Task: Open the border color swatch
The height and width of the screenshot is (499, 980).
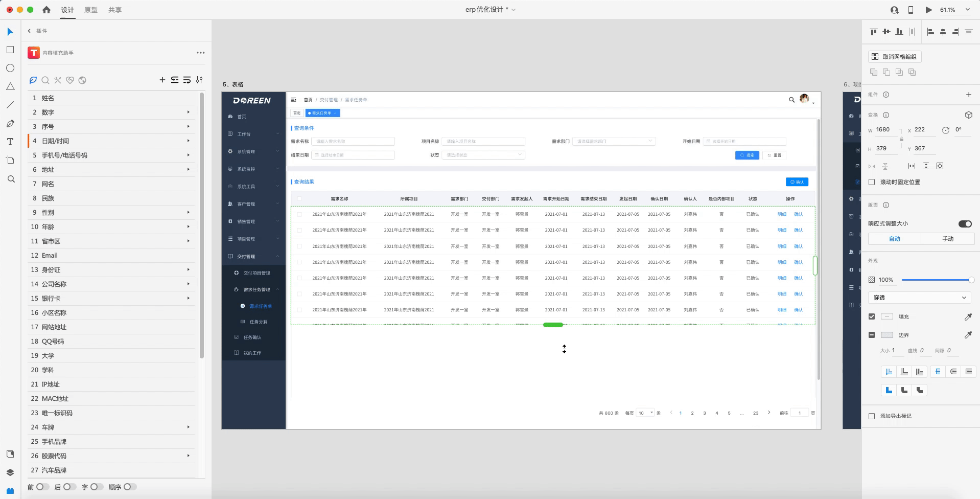Action: [x=887, y=335]
